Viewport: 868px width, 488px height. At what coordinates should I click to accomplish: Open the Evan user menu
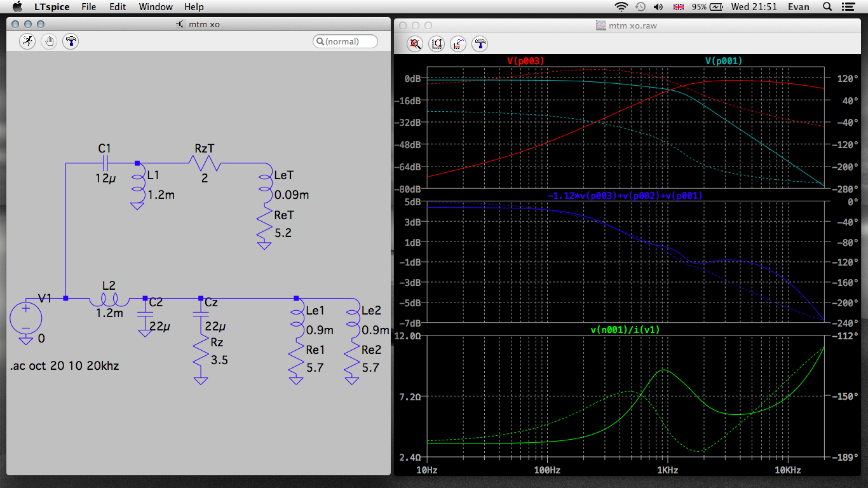799,7
